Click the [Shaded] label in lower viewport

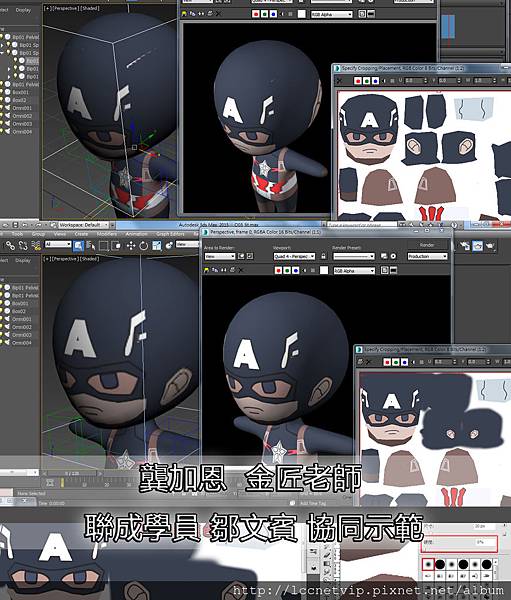point(89,259)
